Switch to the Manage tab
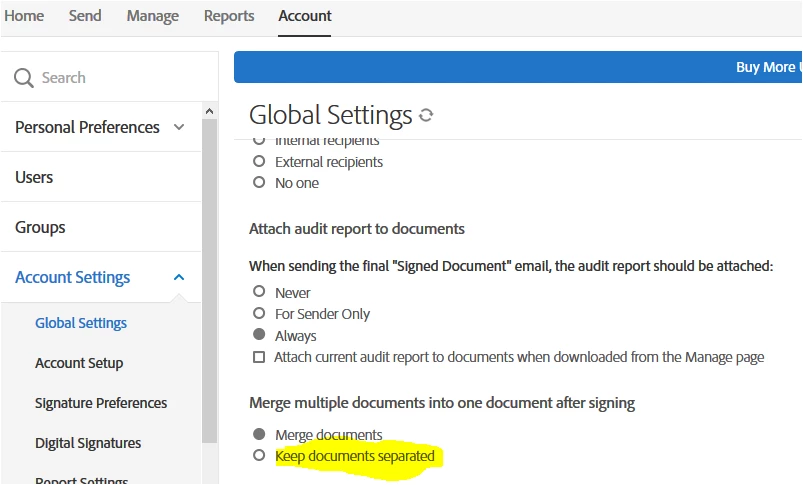This screenshot has height=485, width=803. tap(153, 16)
